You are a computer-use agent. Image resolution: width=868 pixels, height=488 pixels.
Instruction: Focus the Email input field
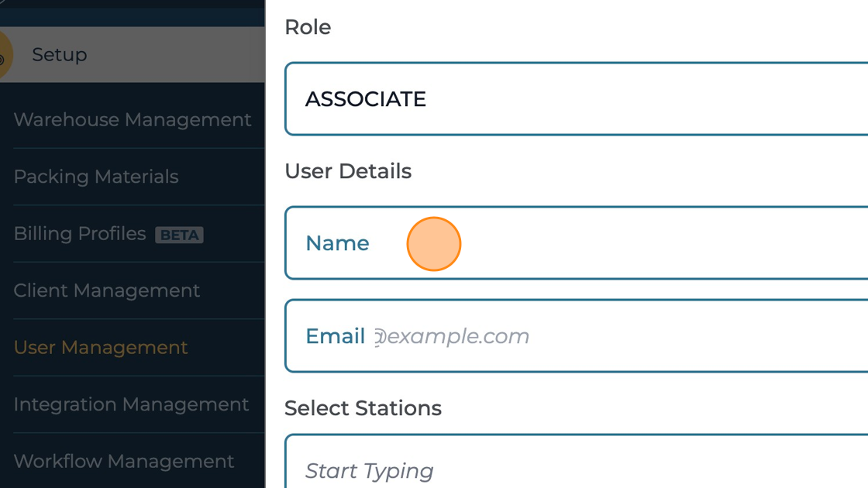620,336
